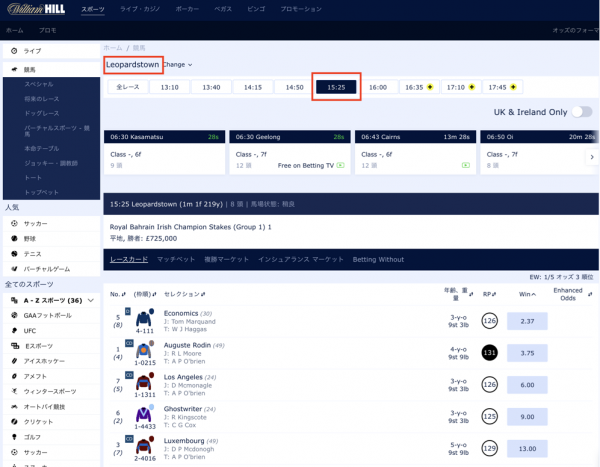Bet on Los Angeles at 6.00
Screen dimensions: 600x467
527,385
